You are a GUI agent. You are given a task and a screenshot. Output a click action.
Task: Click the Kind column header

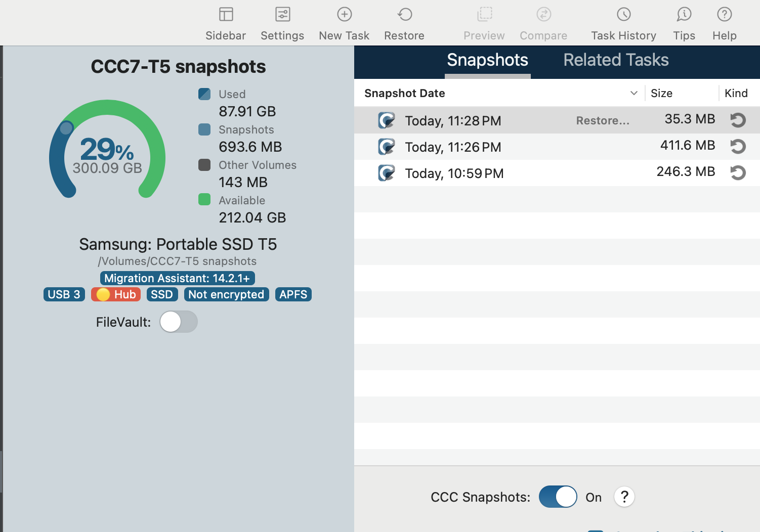click(x=736, y=93)
